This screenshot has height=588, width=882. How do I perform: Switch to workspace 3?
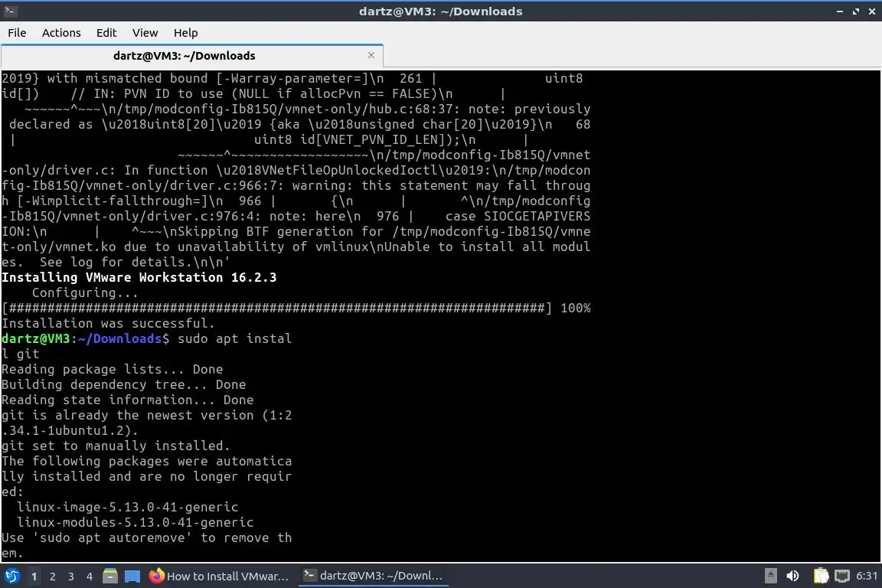71,577
